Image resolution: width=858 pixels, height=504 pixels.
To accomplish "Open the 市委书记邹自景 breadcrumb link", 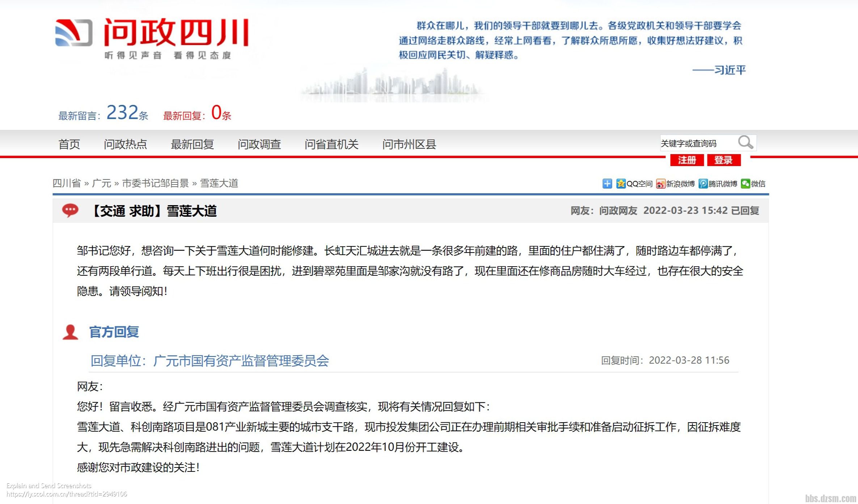I will click(x=156, y=183).
